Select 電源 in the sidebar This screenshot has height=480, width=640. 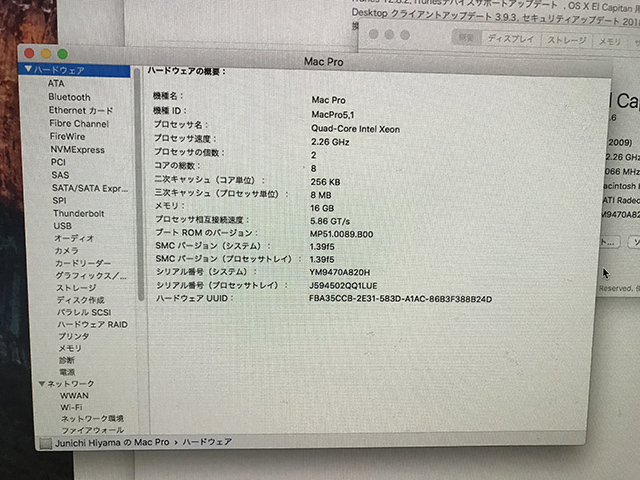[67, 372]
